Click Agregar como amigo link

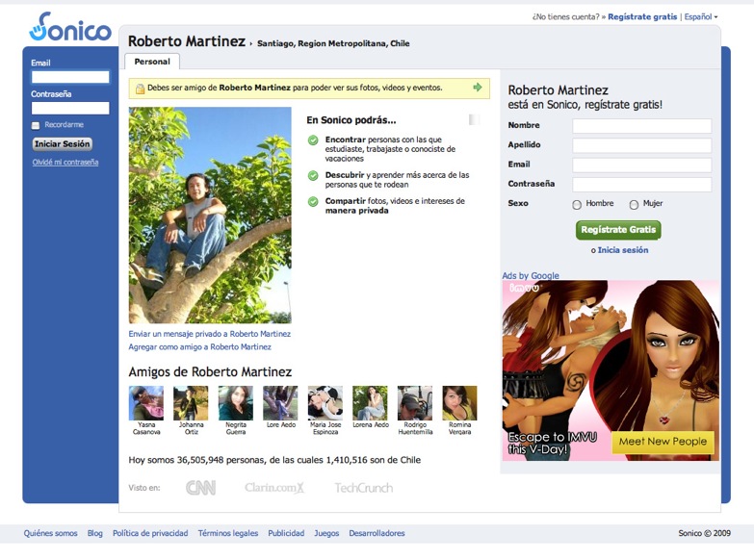199,346
